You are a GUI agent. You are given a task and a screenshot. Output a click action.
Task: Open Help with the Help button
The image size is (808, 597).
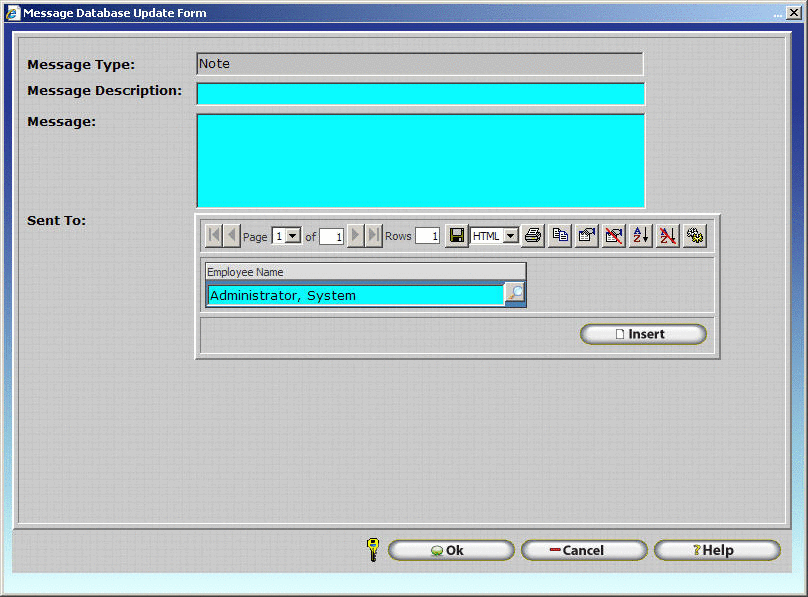(716, 550)
